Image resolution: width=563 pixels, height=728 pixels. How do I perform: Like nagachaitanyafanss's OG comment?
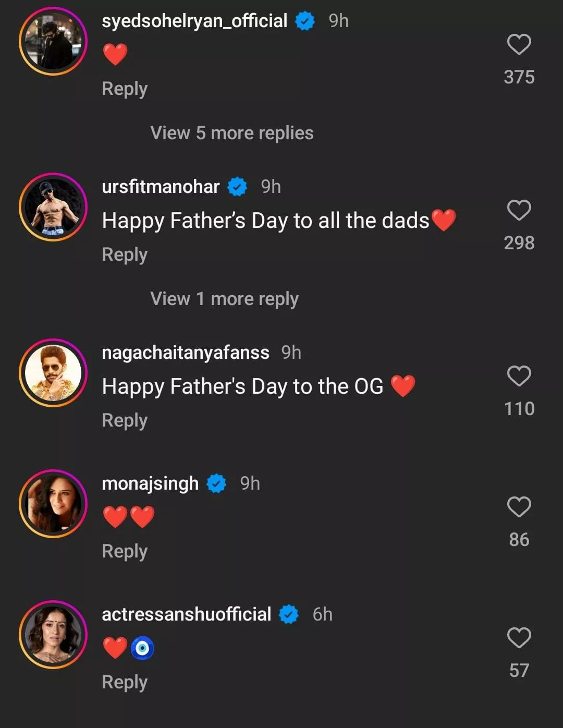click(x=519, y=376)
